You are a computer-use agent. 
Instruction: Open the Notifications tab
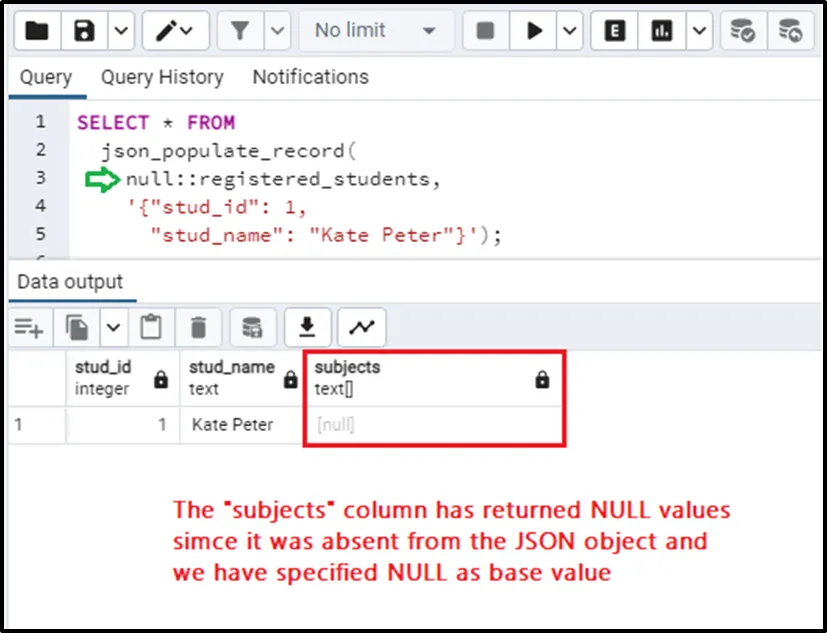click(x=310, y=77)
